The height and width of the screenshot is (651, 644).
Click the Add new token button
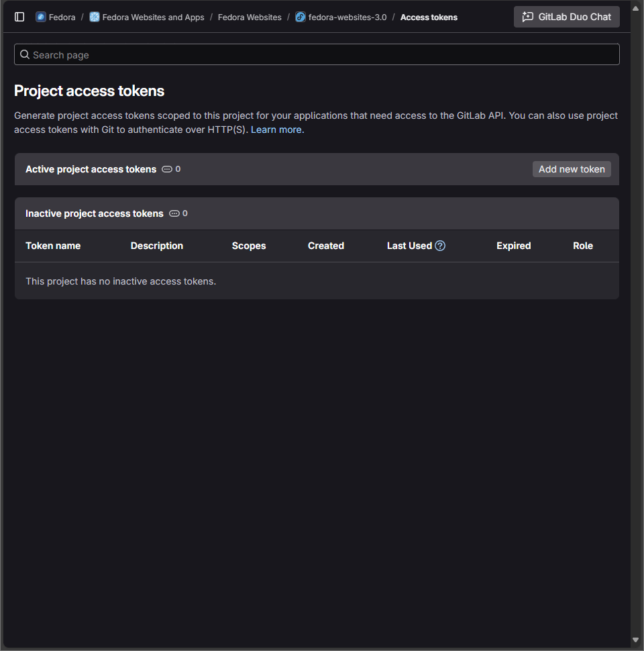coord(572,169)
